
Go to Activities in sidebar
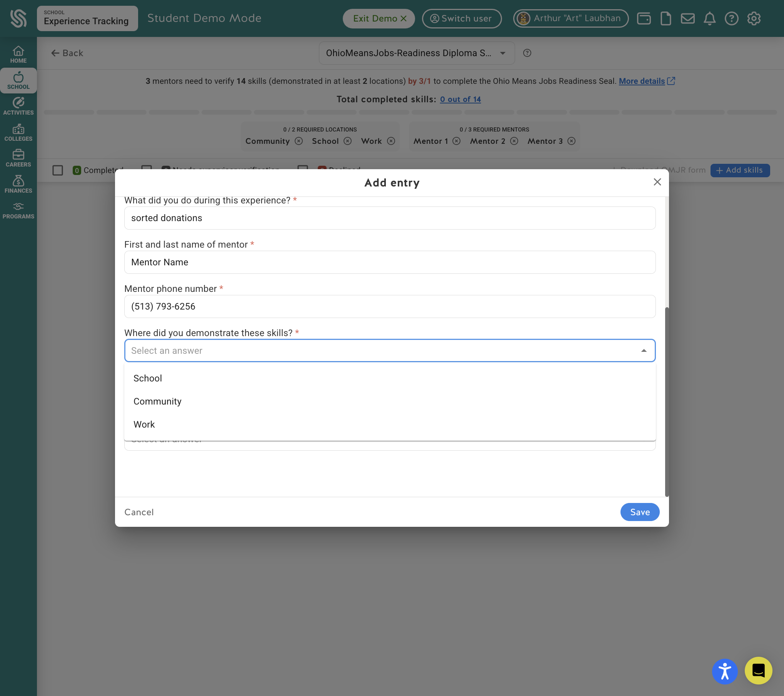click(18, 107)
